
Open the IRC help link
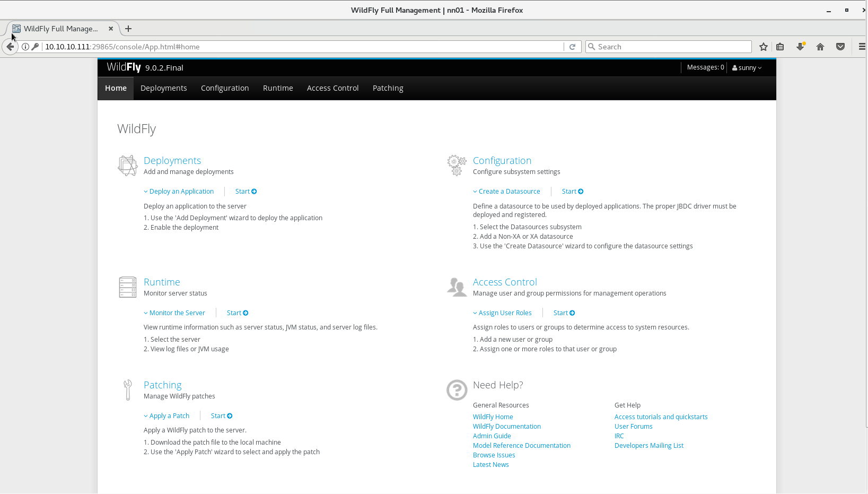[x=619, y=436]
